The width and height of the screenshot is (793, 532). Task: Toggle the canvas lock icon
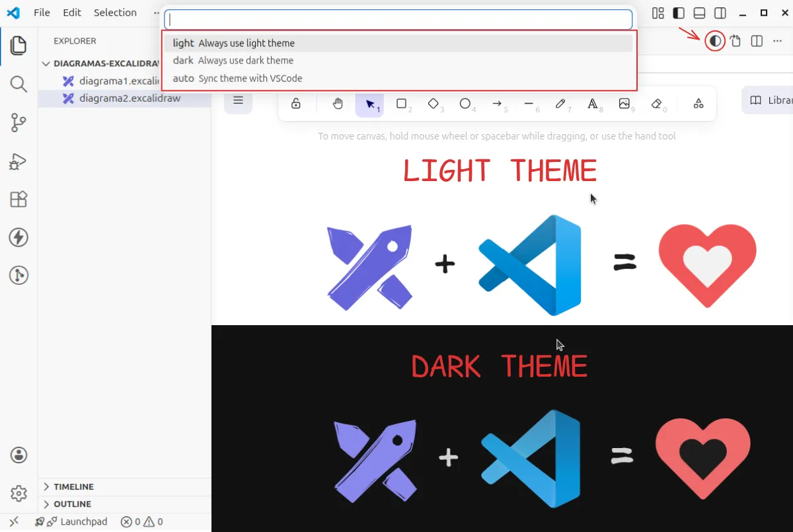pos(296,104)
